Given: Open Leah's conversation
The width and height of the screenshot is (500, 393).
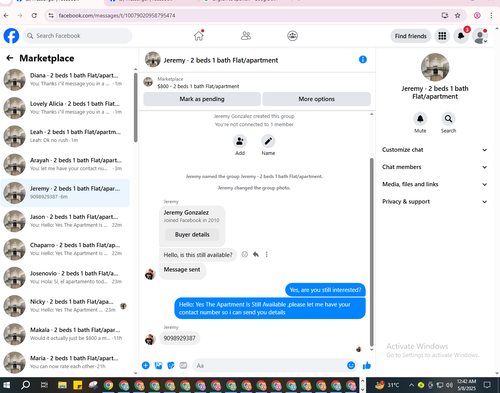Looking at the screenshot, I should [65, 136].
